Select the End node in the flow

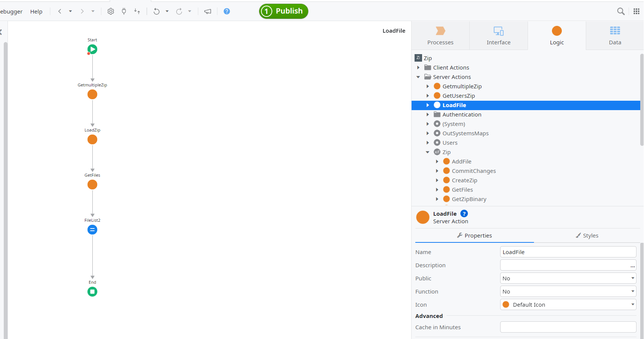92,292
